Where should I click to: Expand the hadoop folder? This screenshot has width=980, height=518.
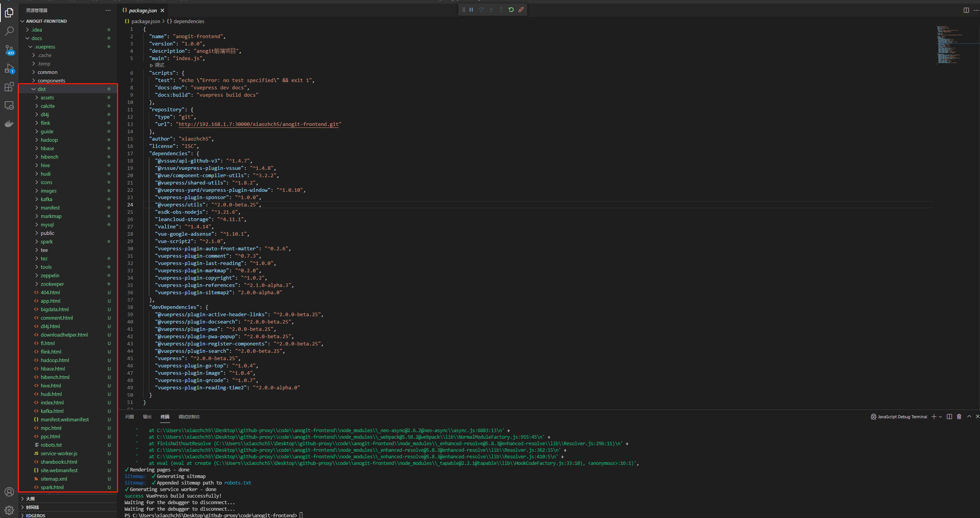click(x=68, y=140)
